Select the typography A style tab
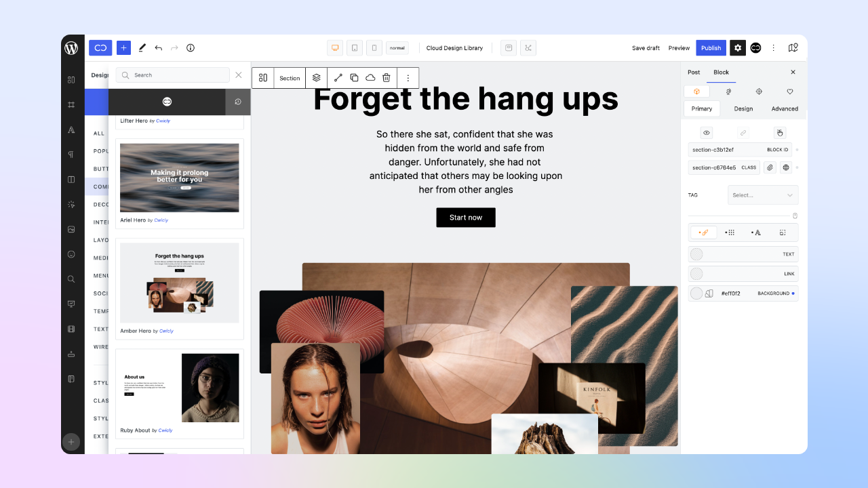The width and height of the screenshot is (868, 488). point(756,232)
